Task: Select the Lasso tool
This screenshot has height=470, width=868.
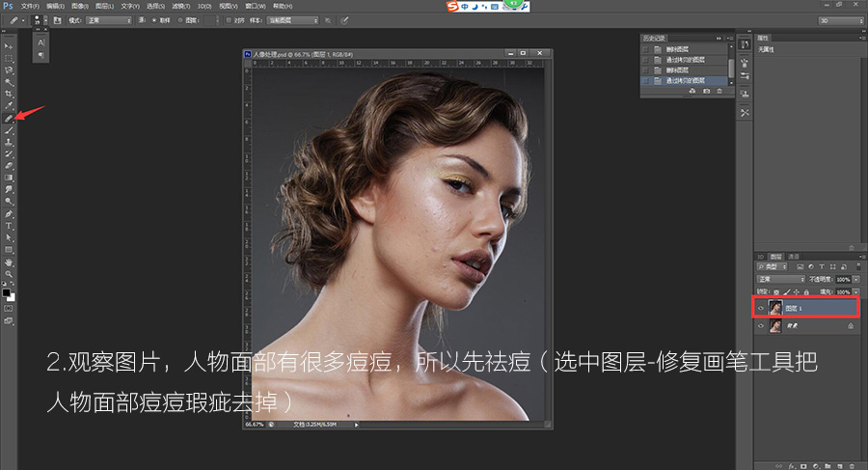Action: click(x=9, y=70)
